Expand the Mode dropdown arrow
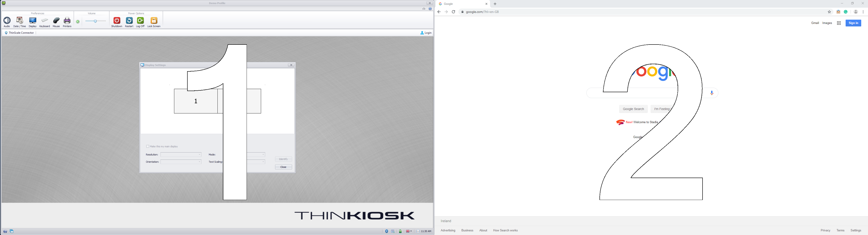The image size is (868, 235). pyautogui.click(x=263, y=155)
